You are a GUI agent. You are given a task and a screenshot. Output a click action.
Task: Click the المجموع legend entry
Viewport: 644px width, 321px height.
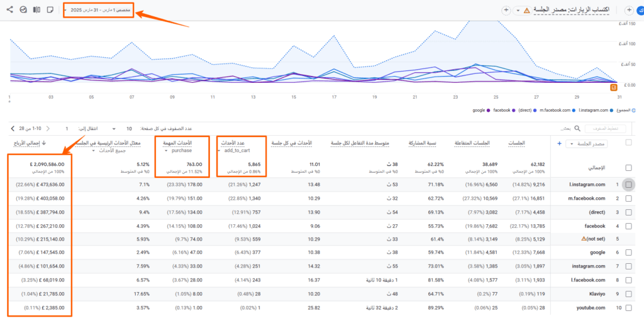627,111
